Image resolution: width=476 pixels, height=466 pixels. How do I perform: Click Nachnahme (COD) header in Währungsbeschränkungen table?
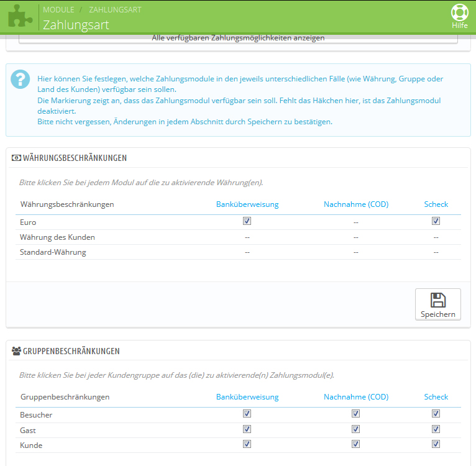[x=356, y=204]
